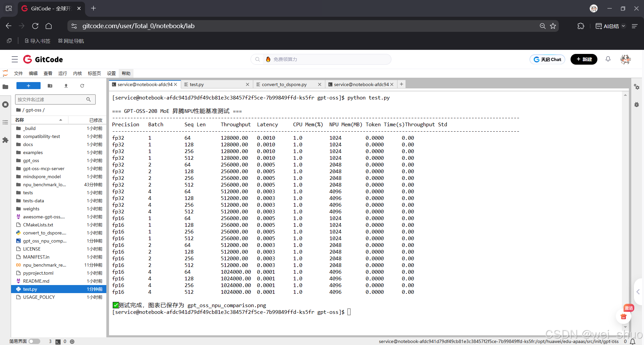The image size is (644, 345).
Task: Open user avatar menu in GitCode header
Action: [x=626, y=59]
